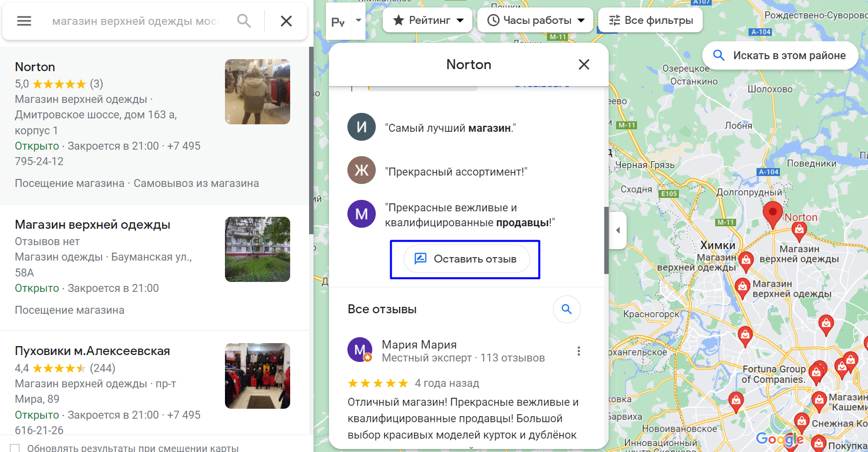Click the Посещение магазина text under Бауманская listing
The width and height of the screenshot is (868, 452).
[x=70, y=310]
